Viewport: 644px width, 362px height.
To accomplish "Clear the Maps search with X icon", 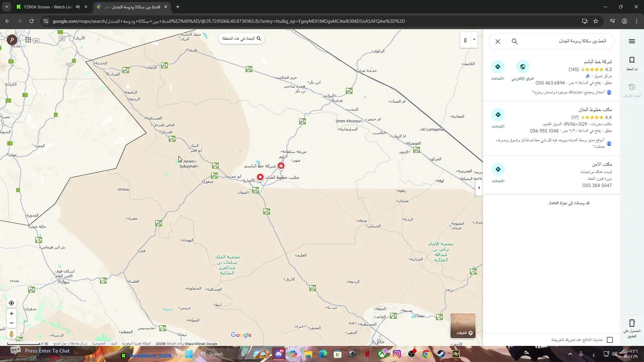I will point(498,41).
